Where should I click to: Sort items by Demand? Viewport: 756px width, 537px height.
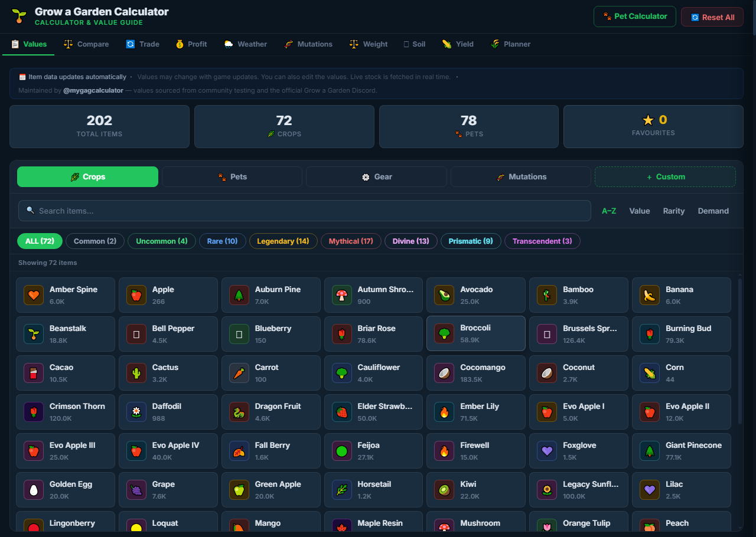click(713, 211)
